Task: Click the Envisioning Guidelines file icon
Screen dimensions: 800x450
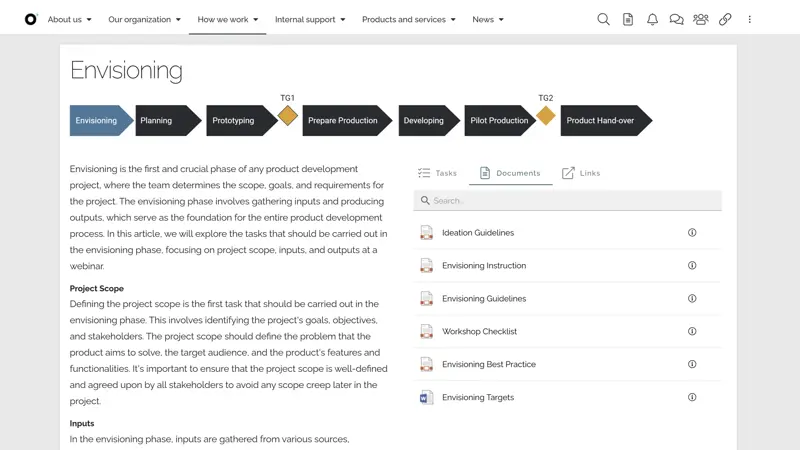Action: tap(427, 298)
